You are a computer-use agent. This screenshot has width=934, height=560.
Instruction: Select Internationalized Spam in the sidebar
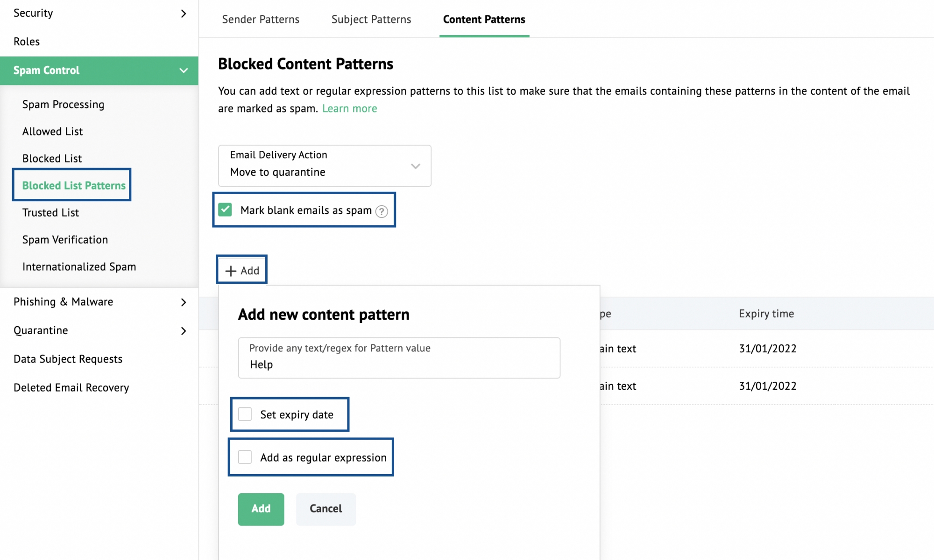(x=78, y=266)
